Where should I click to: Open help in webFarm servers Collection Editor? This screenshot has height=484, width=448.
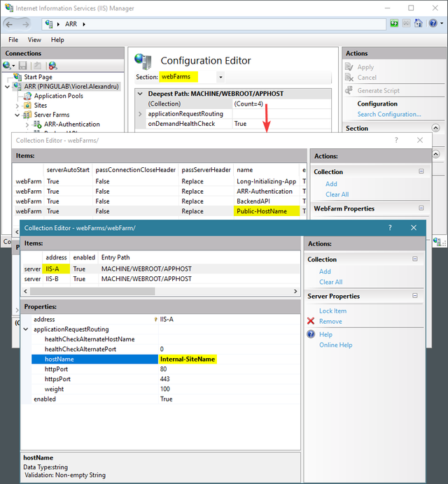[x=390, y=228]
